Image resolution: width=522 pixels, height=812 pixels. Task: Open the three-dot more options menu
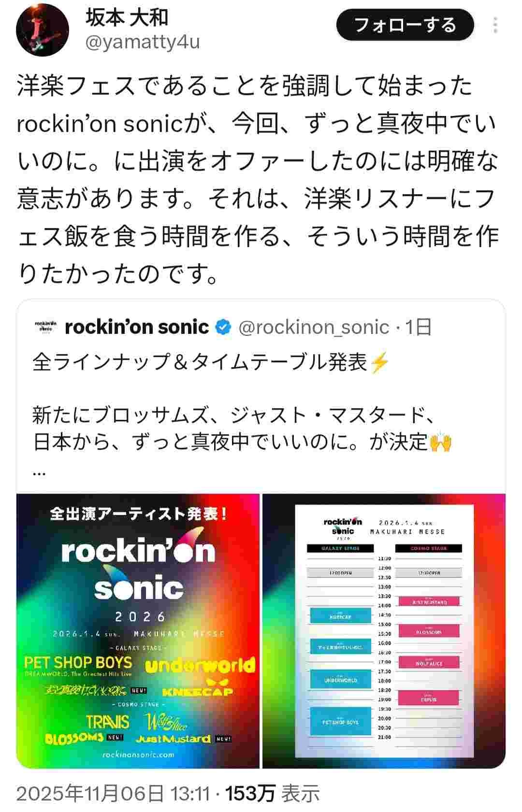click(x=495, y=25)
